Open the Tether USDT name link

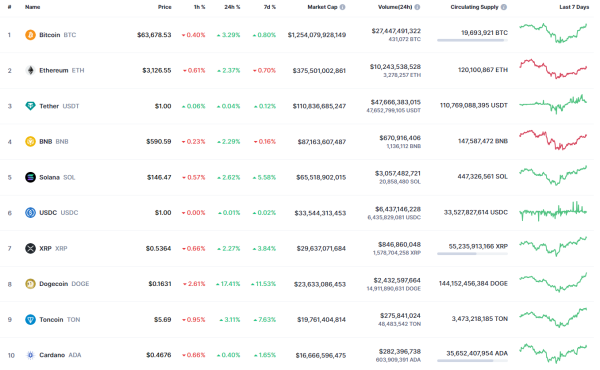point(59,106)
